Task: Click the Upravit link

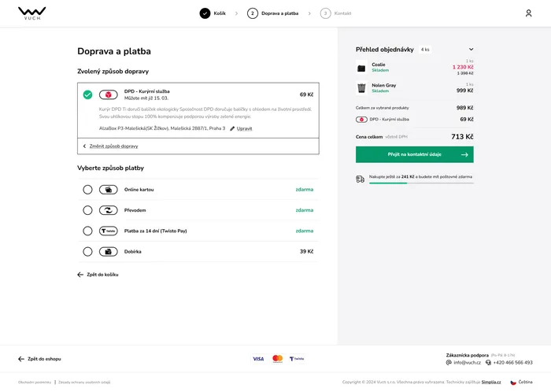Action: pyautogui.click(x=244, y=128)
